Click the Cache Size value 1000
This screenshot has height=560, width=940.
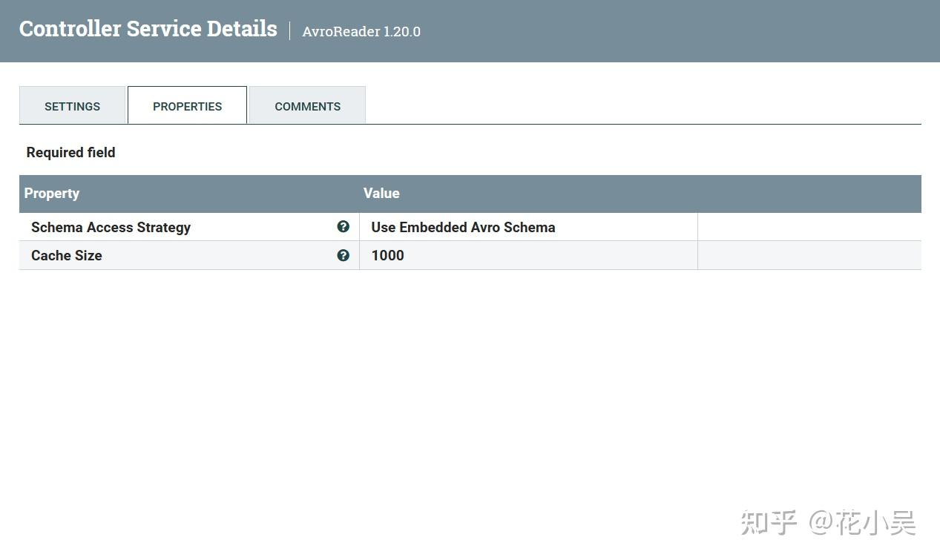387,255
